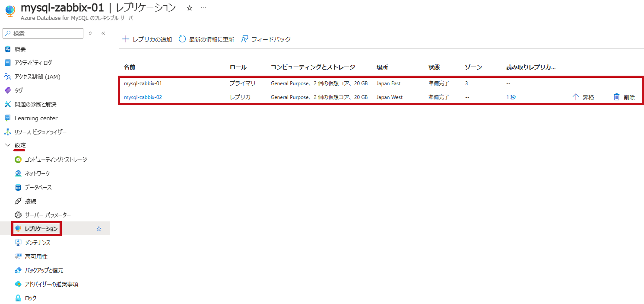Click the タグ tag icon
Screen dimensions: 644x304
(7, 90)
